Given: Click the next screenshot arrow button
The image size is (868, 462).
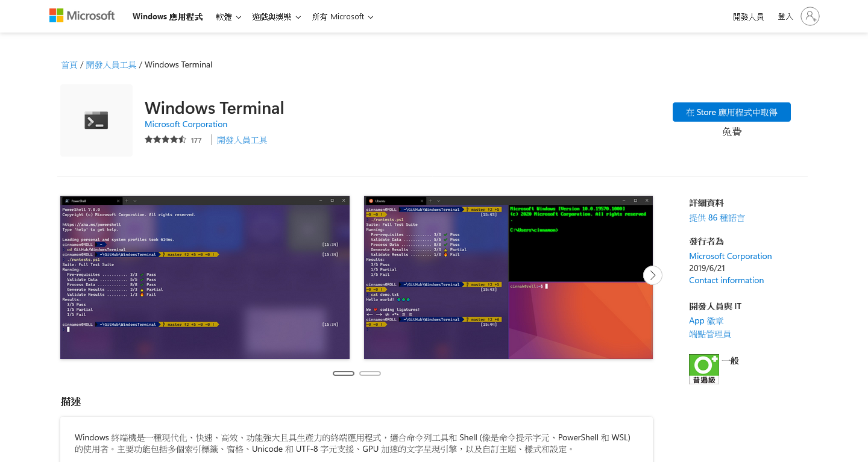Looking at the screenshot, I should 652,275.
